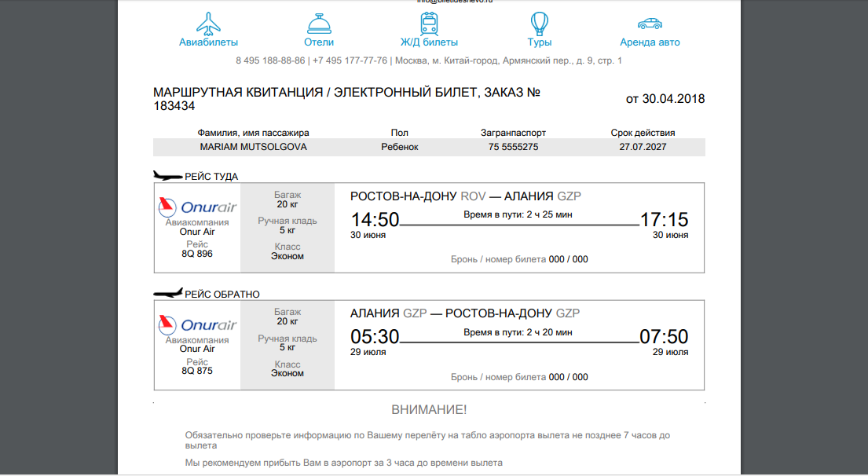Click the service bell icon above Отели
The width and height of the screenshot is (868, 476).
point(319,24)
